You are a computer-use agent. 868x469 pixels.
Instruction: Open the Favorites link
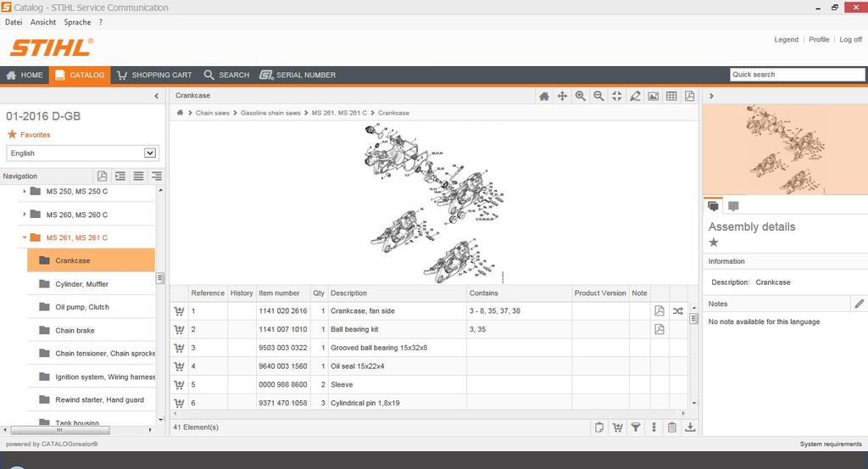point(35,135)
